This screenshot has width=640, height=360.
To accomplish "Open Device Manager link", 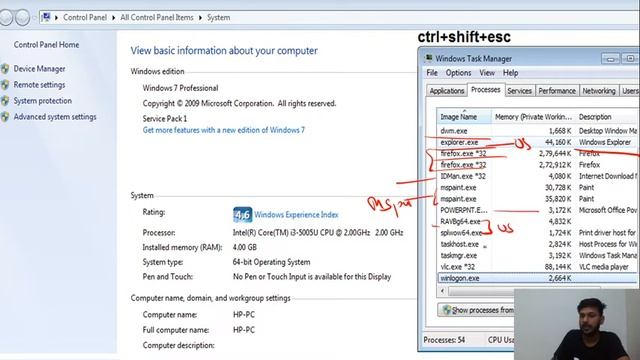I will 40,69.
